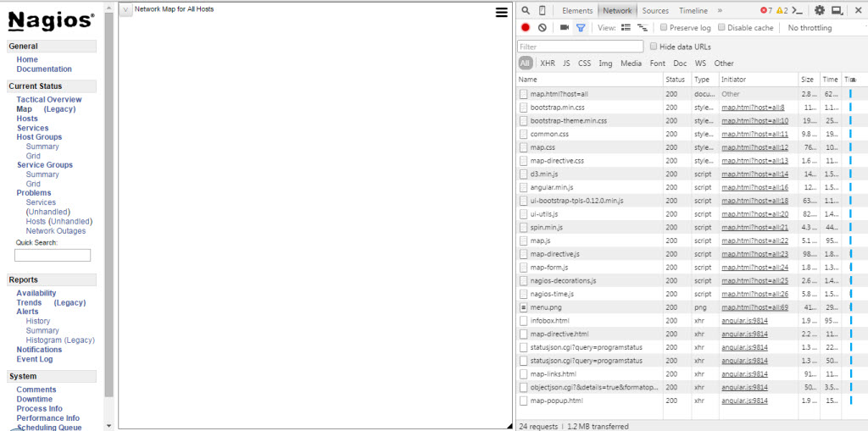Toggle device mode phone icon
Screen dimensions: 868x431
point(542,11)
